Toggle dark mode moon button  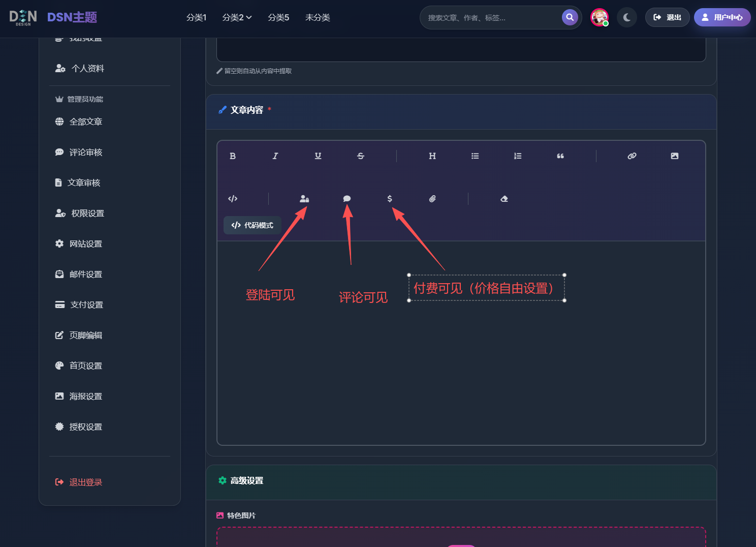627,17
